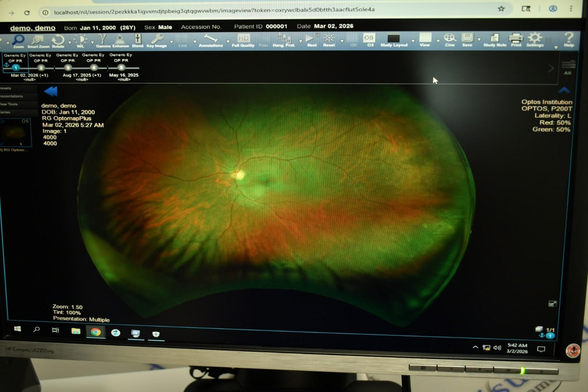Select timeline study marker 3
Viewport: 588px width, 392px height.
click(x=68, y=68)
